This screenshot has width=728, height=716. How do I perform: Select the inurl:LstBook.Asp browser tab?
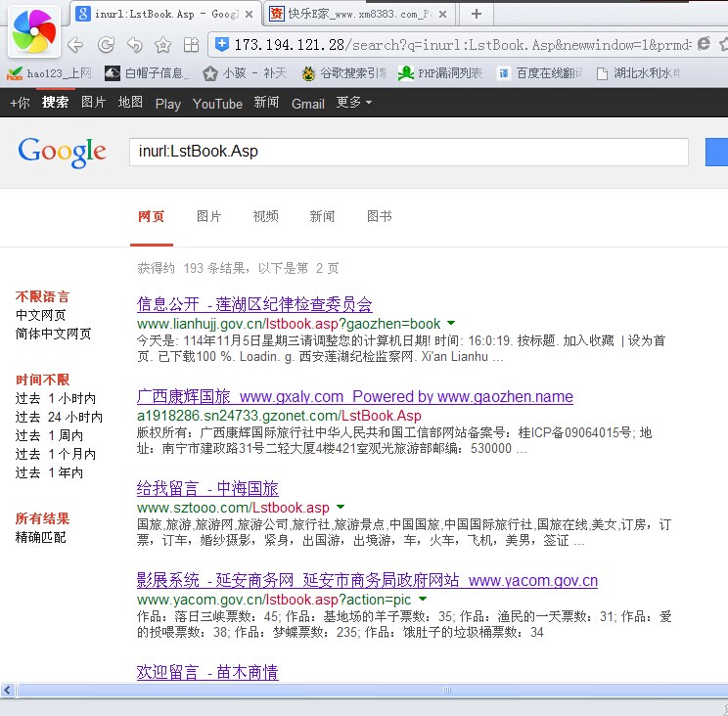(x=164, y=14)
